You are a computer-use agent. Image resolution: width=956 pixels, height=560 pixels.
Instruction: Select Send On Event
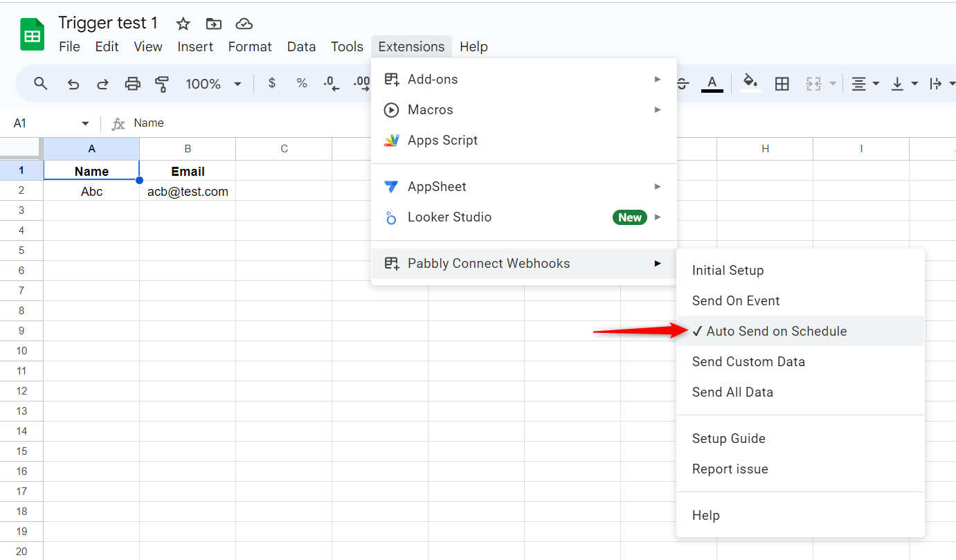click(x=800, y=301)
